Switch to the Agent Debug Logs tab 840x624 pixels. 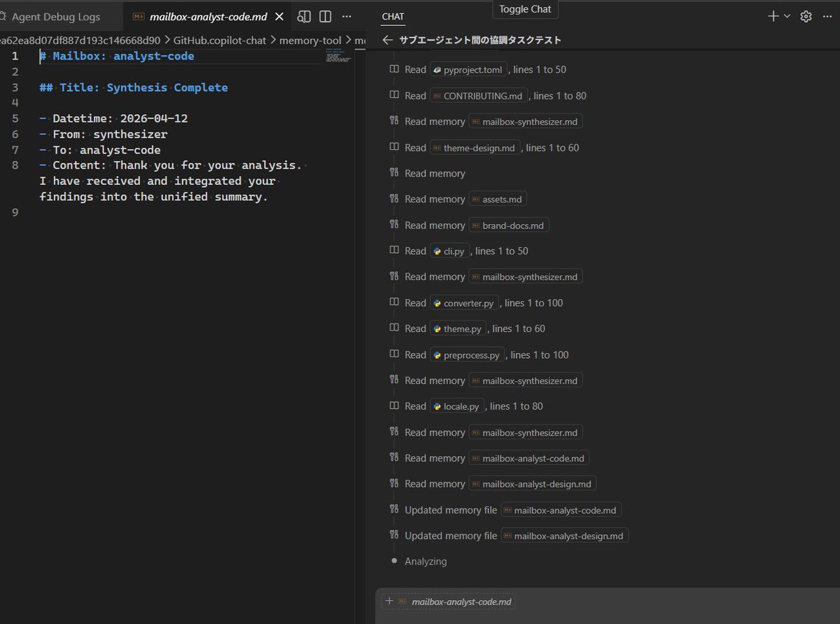point(56,15)
